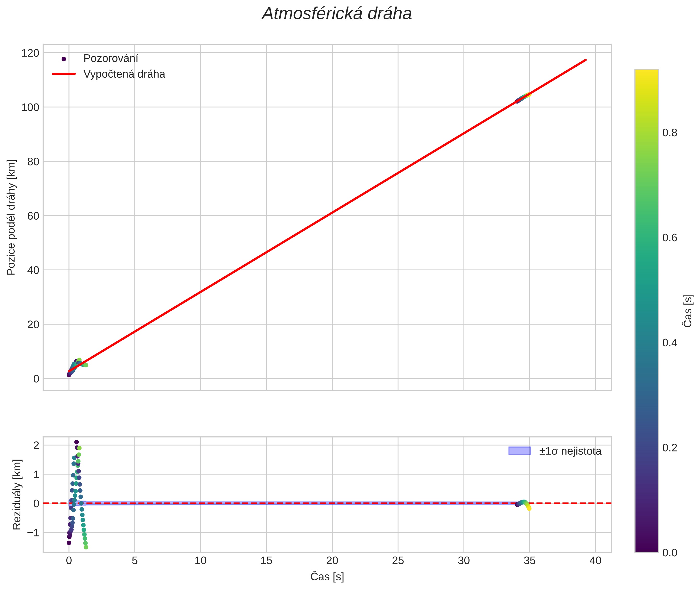Click the Pozorování legend dot marker
This screenshot has width=700, height=589.
coord(64,59)
